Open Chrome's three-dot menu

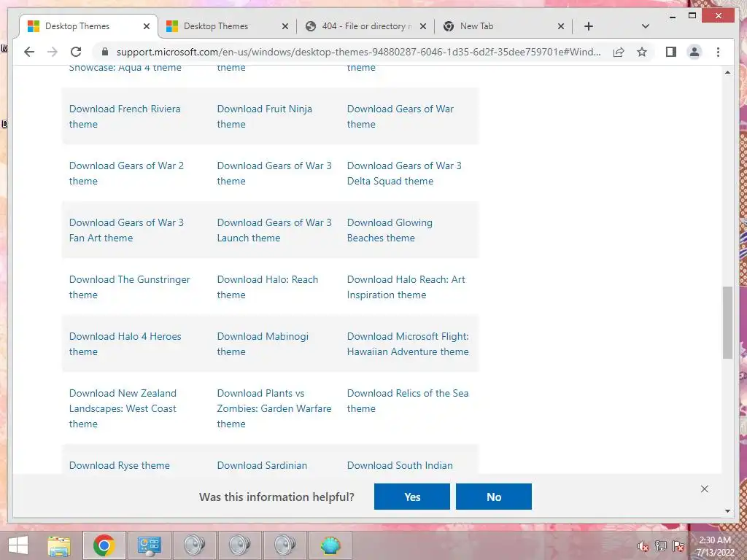pyautogui.click(x=718, y=52)
